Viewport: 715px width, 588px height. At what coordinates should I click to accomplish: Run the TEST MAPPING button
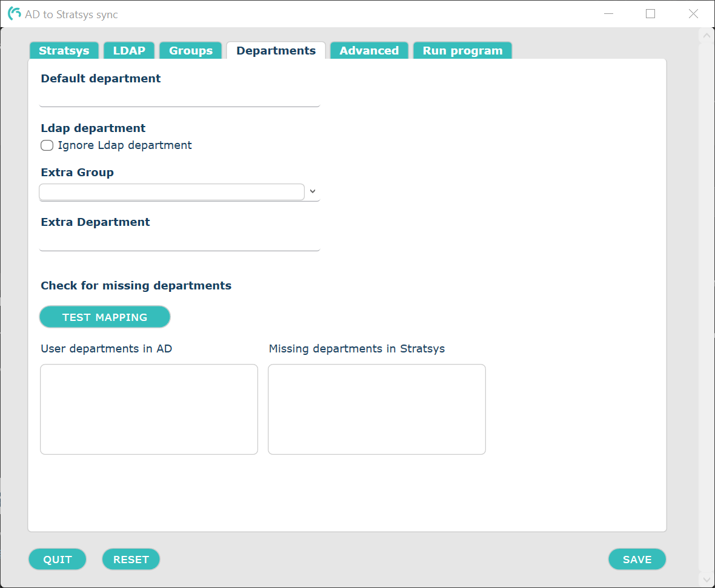(105, 317)
